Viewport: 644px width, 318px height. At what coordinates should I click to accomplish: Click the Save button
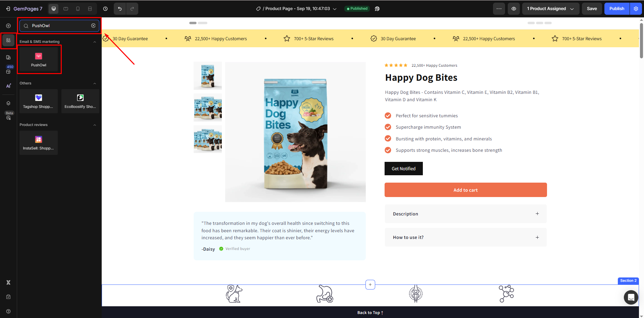[x=592, y=9]
